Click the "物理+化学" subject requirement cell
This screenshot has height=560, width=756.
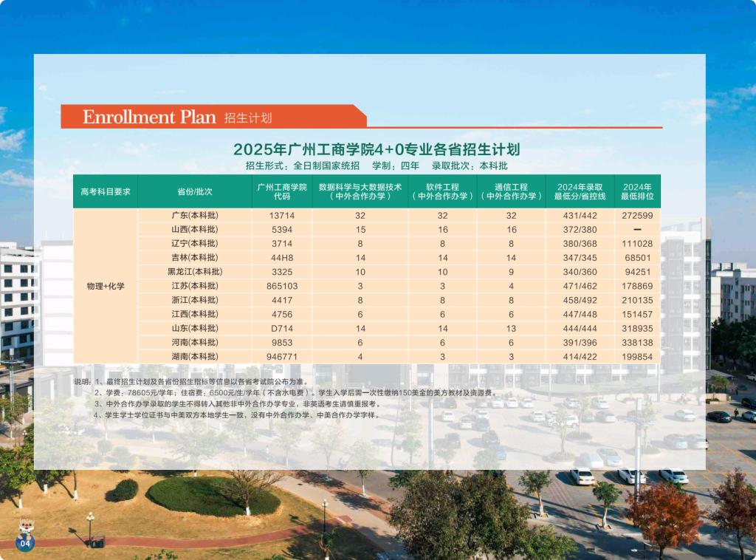[106, 286]
